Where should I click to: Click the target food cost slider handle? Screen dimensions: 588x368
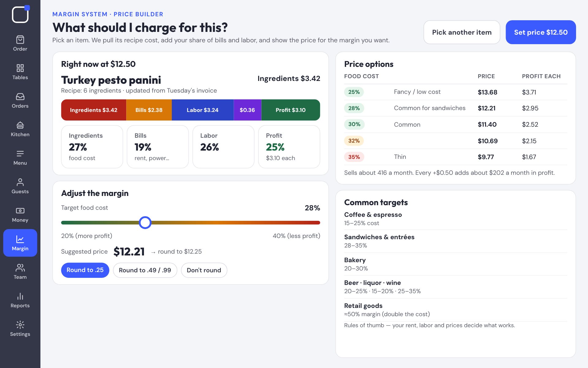pyautogui.click(x=145, y=223)
